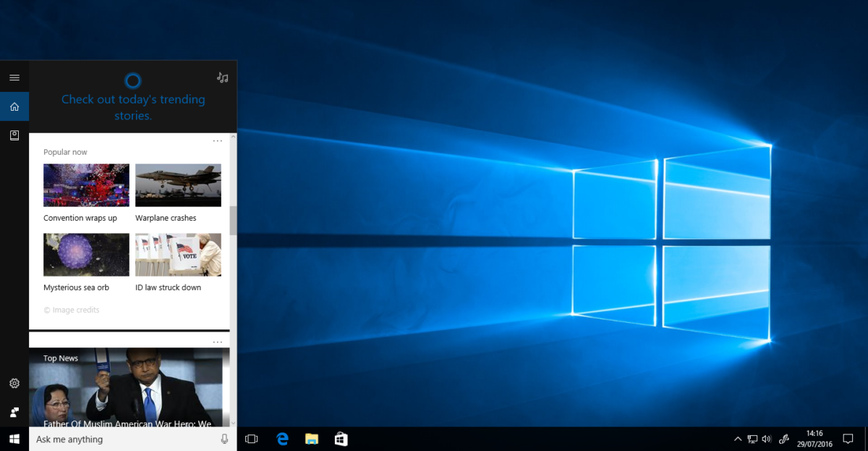Screen dimensions: 868x451
Task: Click the Start button
Action: tap(14, 439)
